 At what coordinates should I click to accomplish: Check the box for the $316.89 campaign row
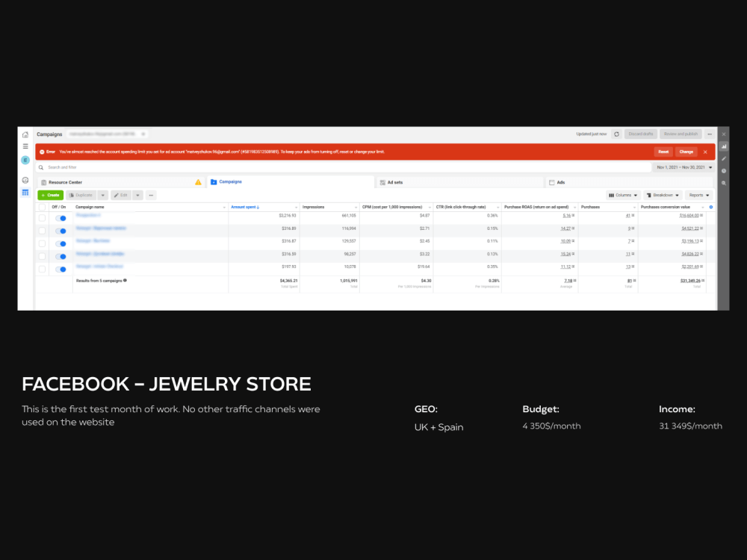(x=42, y=231)
